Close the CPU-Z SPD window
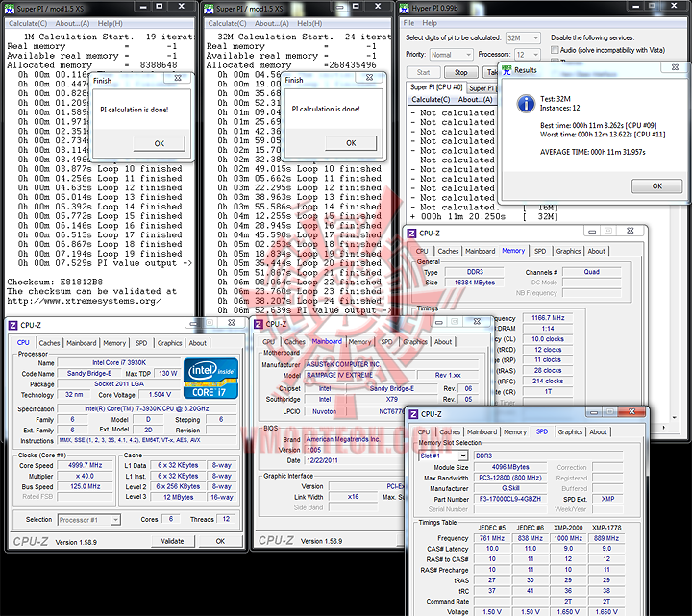 point(632,411)
